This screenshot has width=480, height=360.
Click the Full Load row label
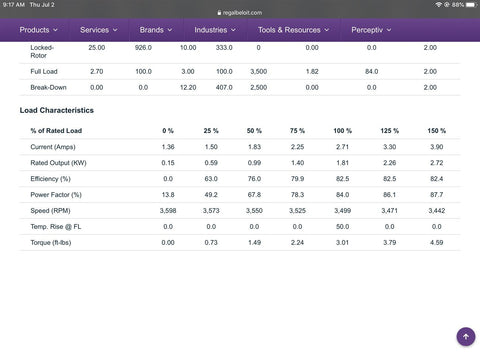coord(44,71)
